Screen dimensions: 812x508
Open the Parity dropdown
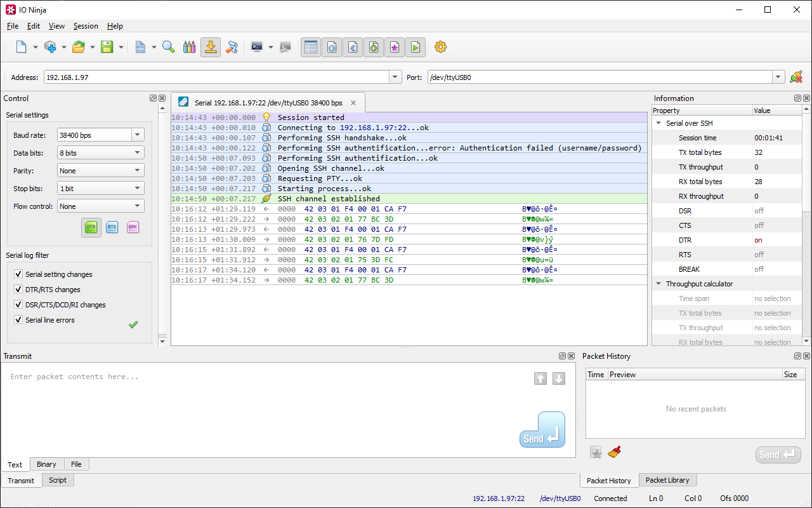pos(100,171)
